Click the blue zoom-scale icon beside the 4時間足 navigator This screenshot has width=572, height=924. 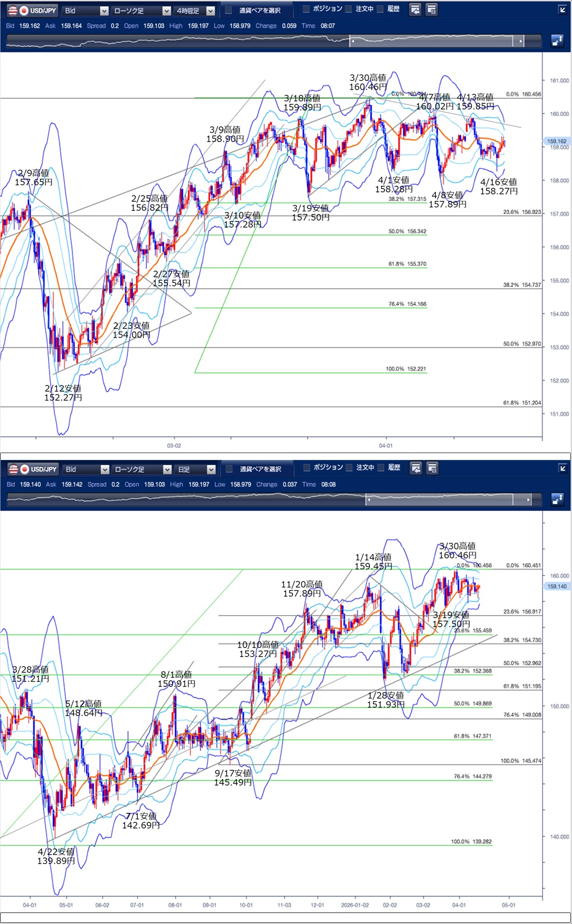coord(557,41)
